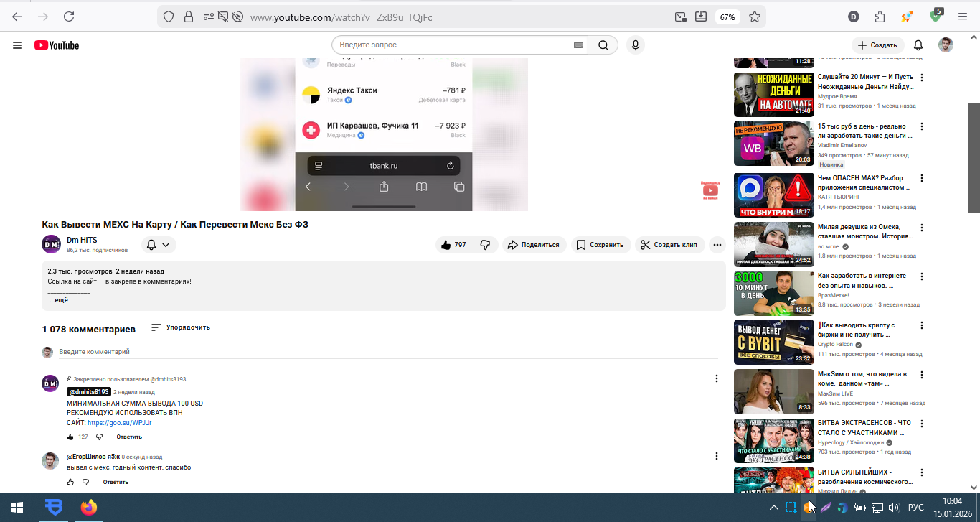Open Firefox application menu
Viewport: 980px width, 522px height.
[x=963, y=17]
